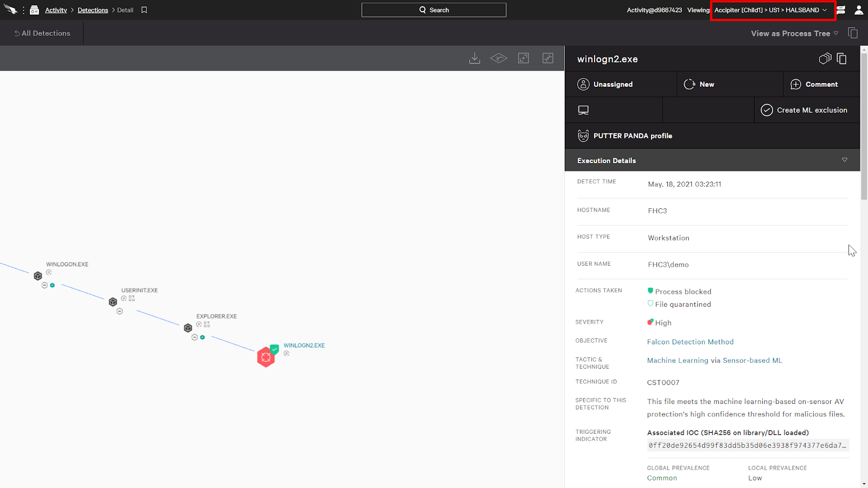Return to All Detections
Viewport: 868px width, 488px height.
tap(42, 33)
